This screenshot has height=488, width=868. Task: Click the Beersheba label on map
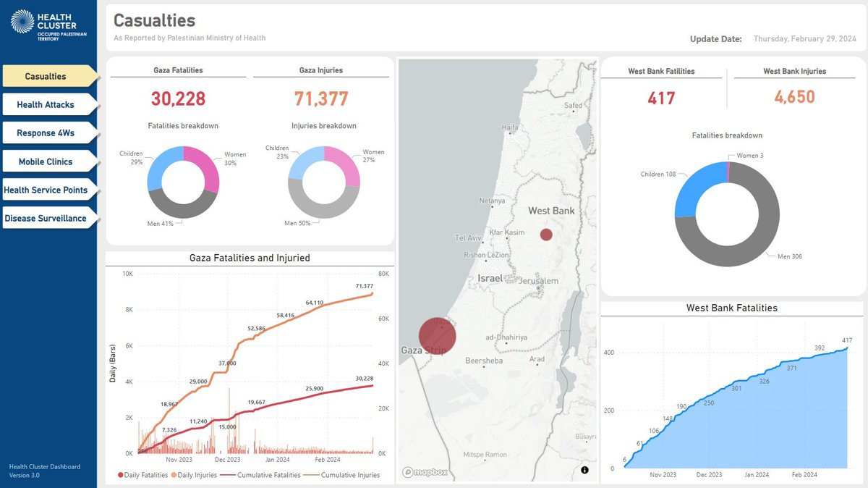[x=483, y=360]
